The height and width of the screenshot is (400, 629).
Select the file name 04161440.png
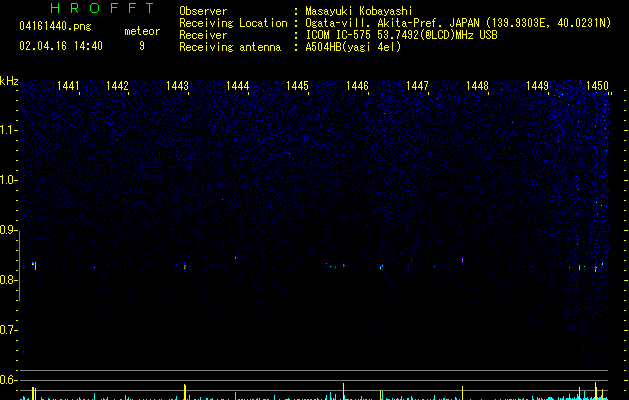pos(55,27)
